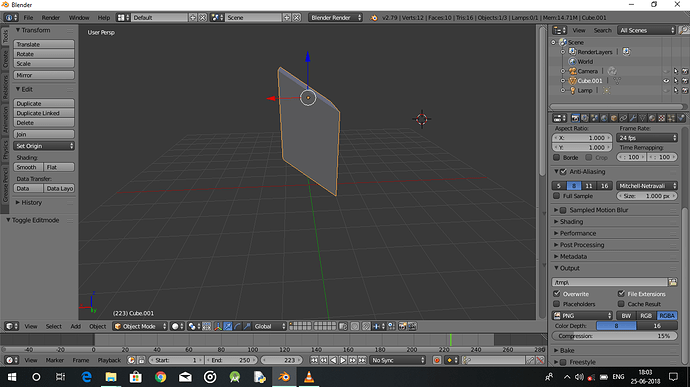Enable the Cache Result checkbox
This screenshot has width=690, height=387.
(x=621, y=304)
